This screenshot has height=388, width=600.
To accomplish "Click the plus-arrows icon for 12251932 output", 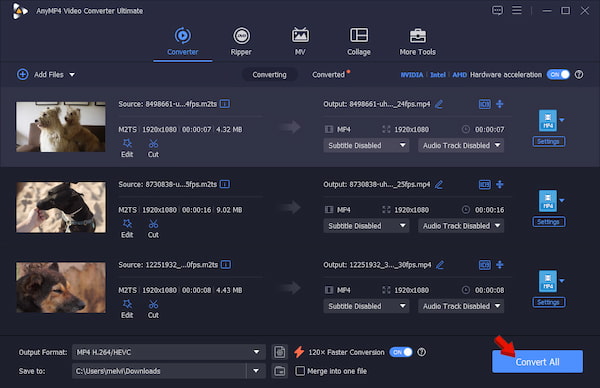I will pos(500,264).
